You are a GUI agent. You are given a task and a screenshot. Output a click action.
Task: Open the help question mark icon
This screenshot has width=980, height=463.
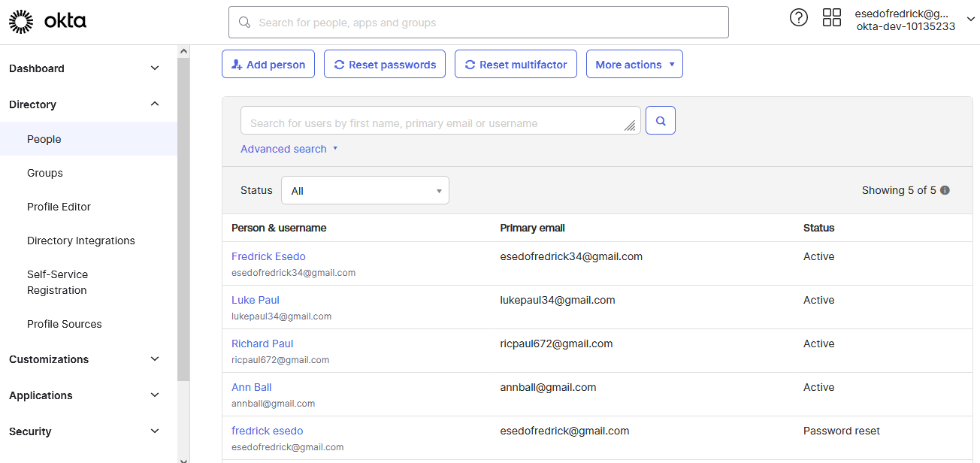pos(798,17)
